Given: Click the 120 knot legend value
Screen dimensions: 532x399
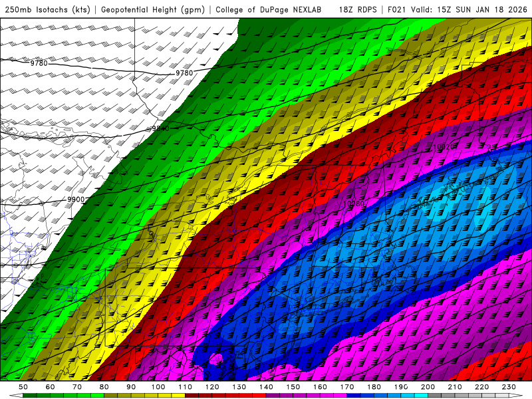Looking at the screenshot, I should coord(212,387).
